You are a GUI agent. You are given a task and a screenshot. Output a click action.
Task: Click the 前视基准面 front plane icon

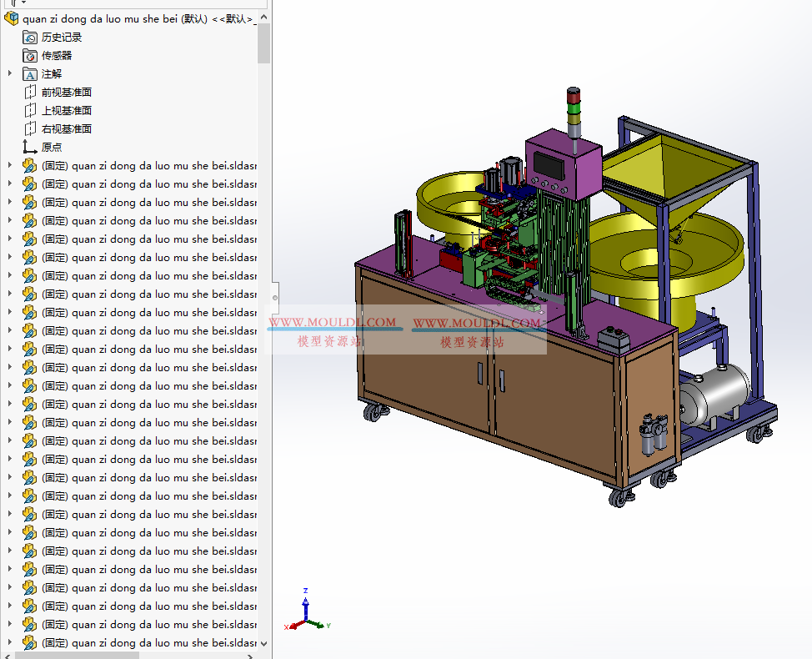pos(29,92)
